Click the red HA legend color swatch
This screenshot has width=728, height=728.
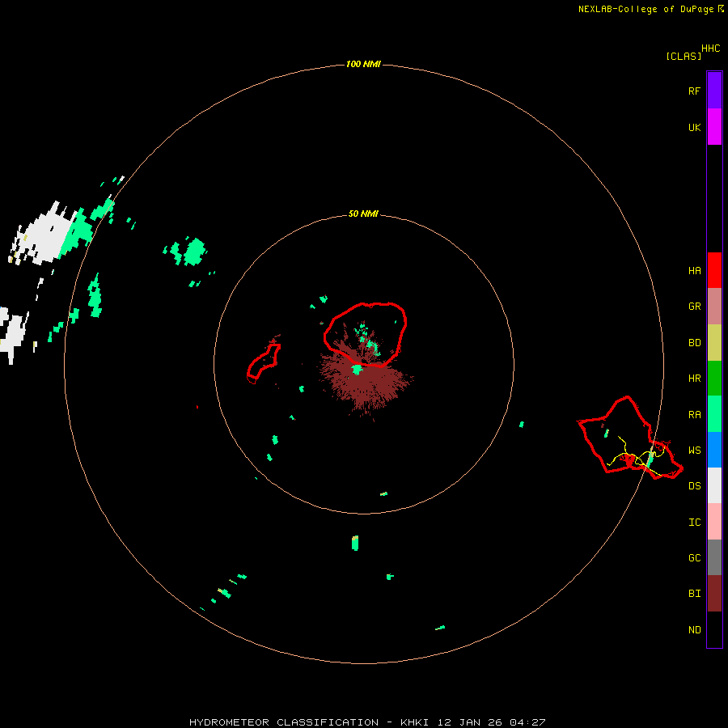point(714,270)
